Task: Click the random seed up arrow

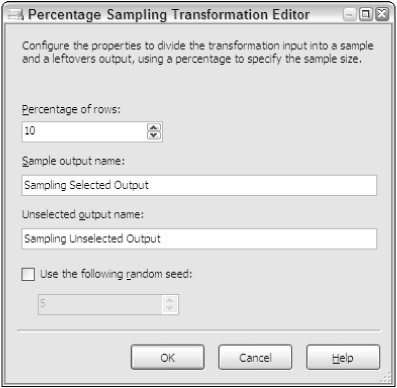Action: pyautogui.click(x=170, y=300)
